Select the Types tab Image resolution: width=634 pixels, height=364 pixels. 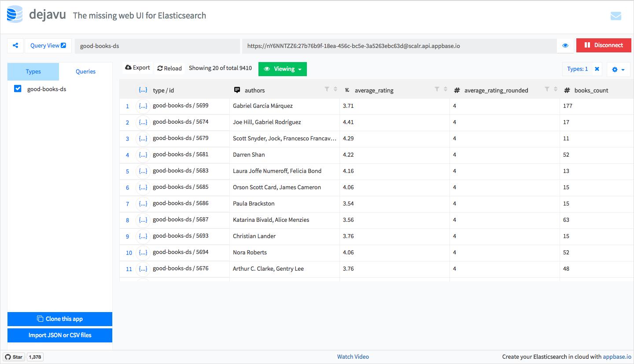coord(33,72)
